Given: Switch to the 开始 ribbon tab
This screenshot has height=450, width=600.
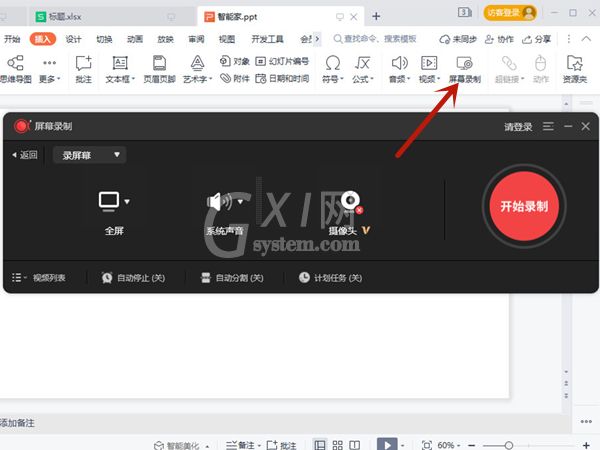Looking at the screenshot, I should (x=12, y=39).
